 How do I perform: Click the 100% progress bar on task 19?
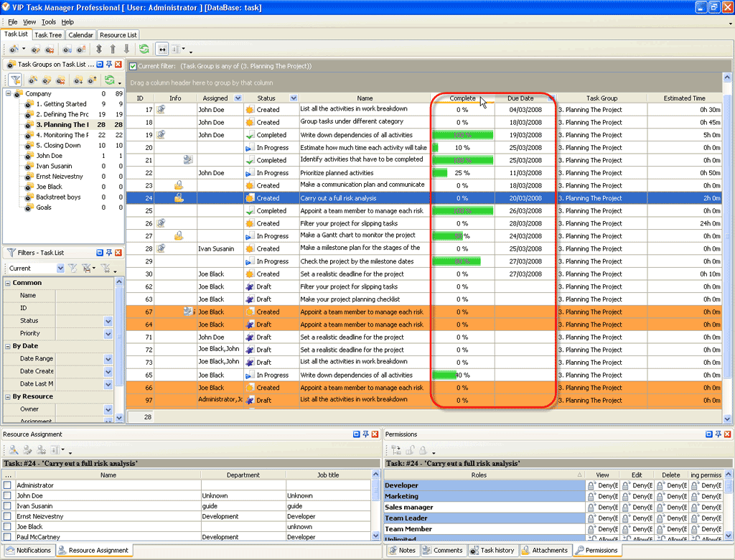[463, 134]
